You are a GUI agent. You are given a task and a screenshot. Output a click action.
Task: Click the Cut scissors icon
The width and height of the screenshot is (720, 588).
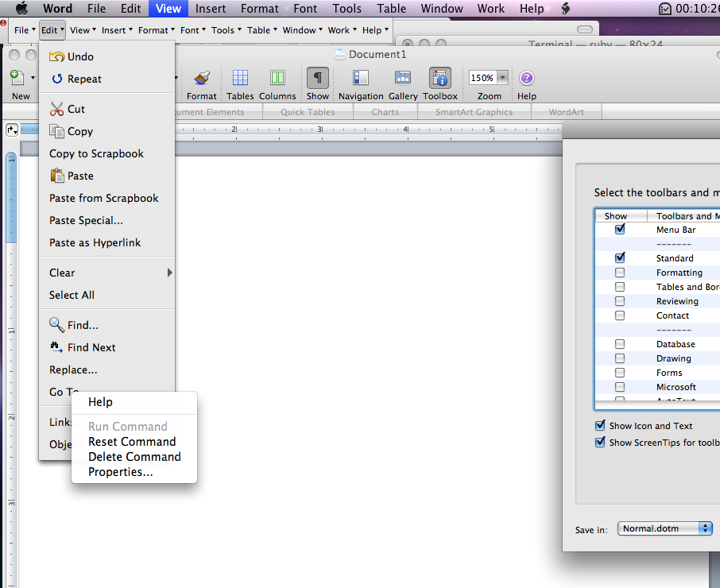point(56,109)
